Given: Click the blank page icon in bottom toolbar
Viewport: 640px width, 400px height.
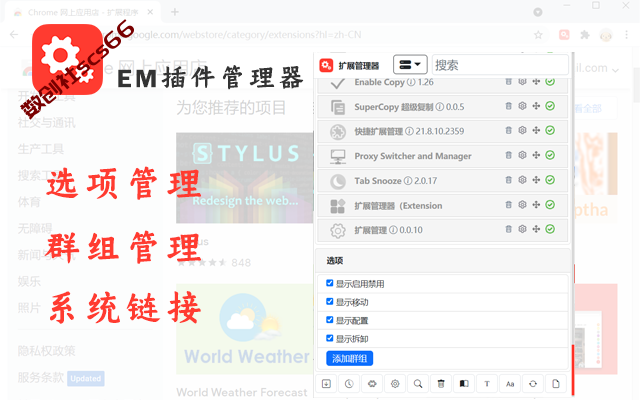Looking at the screenshot, I should click(556, 384).
